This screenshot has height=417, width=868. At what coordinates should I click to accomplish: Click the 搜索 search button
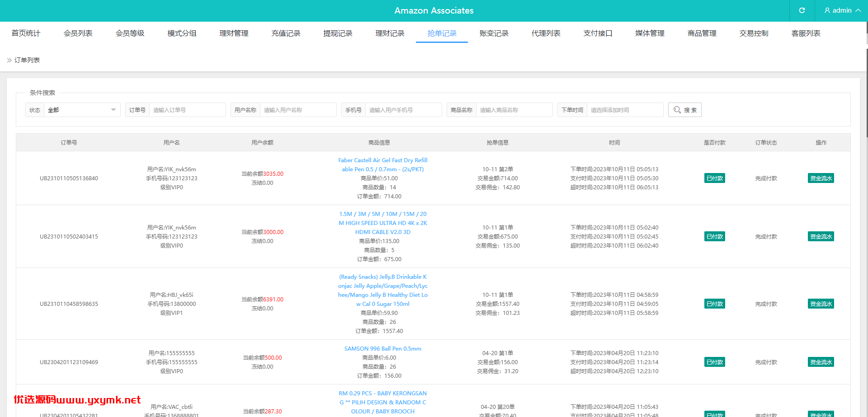[x=685, y=110]
